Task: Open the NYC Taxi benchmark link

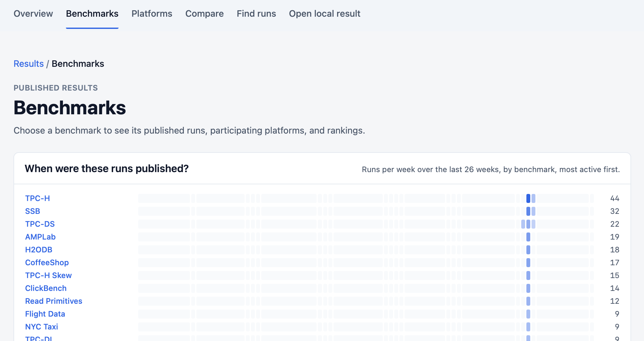Action: coord(42,327)
